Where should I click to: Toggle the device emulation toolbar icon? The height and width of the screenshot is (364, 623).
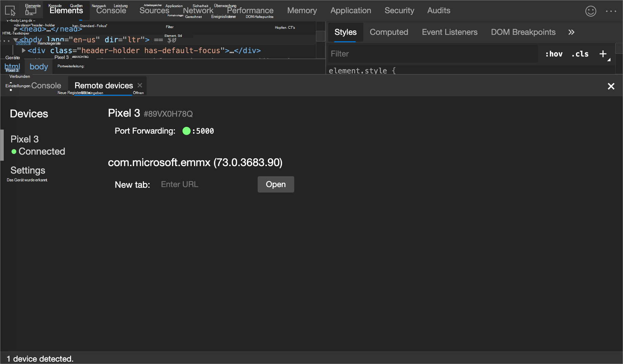31,11
